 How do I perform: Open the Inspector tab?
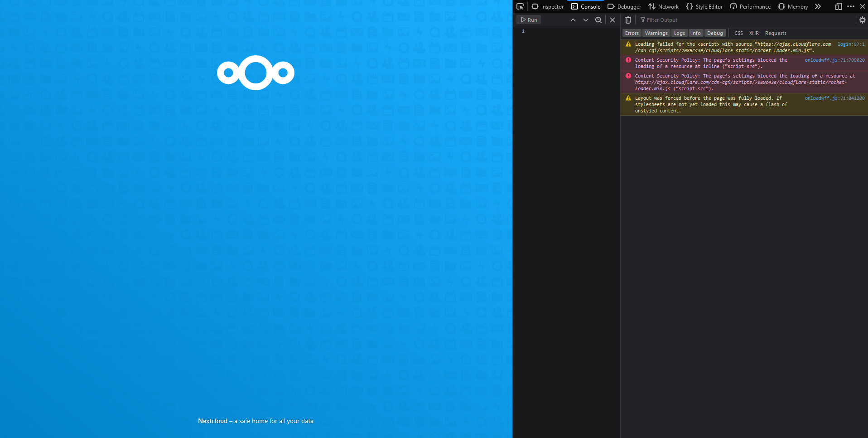(x=547, y=6)
